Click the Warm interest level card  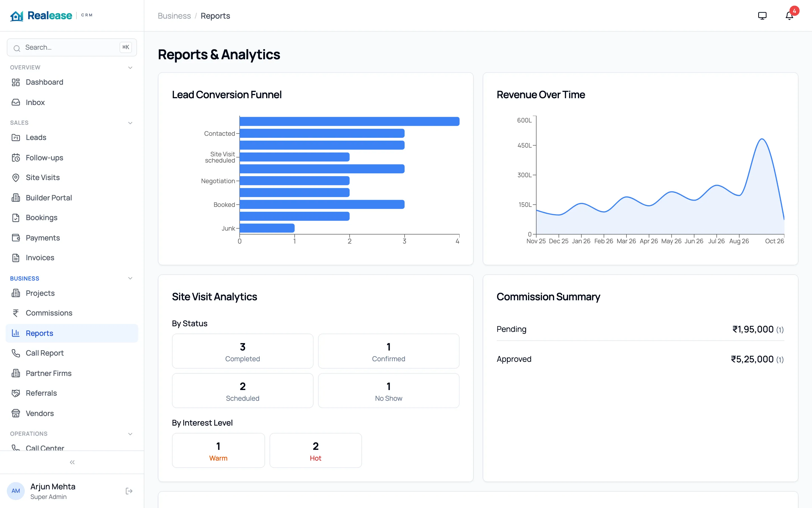[219, 450]
